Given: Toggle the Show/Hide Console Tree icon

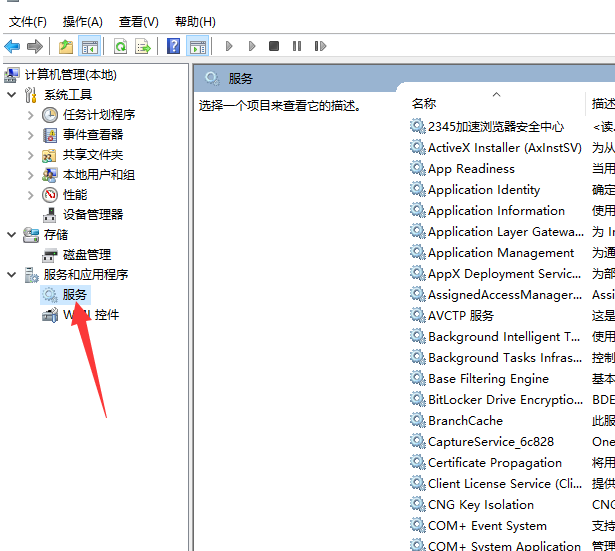Looking at the screenshot, I should (90, 46).
